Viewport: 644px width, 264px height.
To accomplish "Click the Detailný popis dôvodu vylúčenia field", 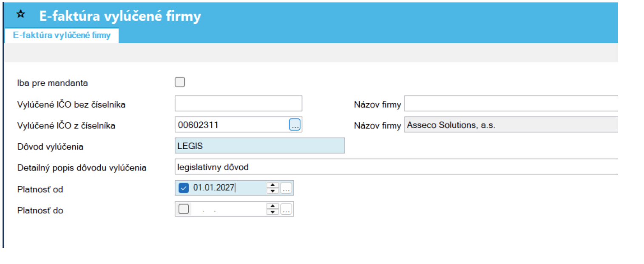I will 396,167.
